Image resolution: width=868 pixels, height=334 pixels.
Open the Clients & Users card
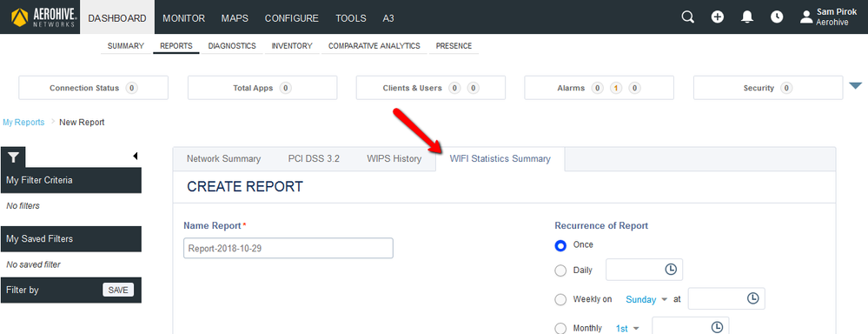431,88
